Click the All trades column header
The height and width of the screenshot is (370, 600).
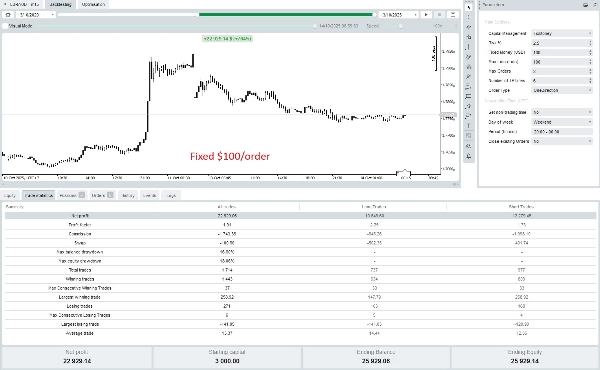pos(227,207)
